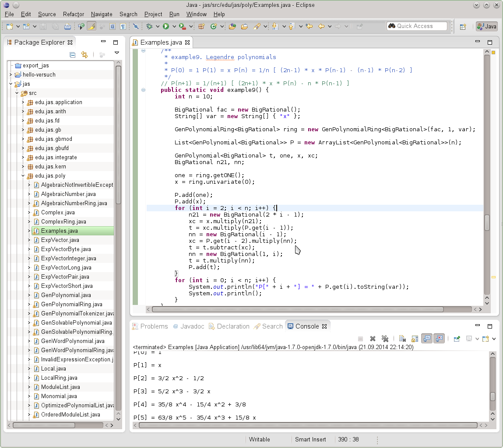Toggle Mark Occurrences highlighter button

(91, 26)
